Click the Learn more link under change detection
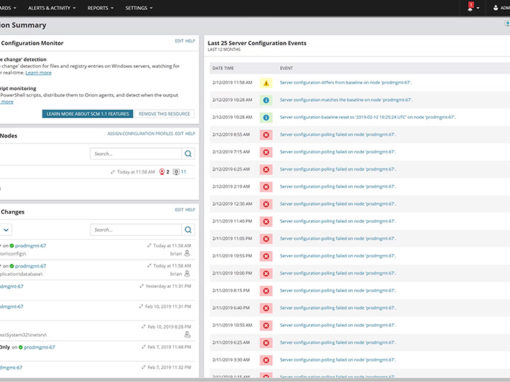The image size is (510, 382). click(38, 73)
